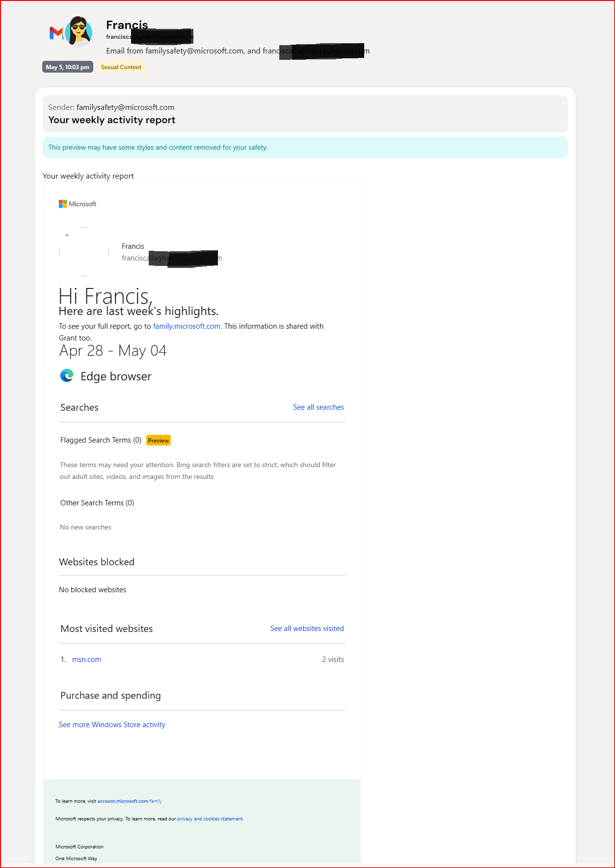Click the 'Purchase and spending' heading
The width and height of the screenshot is (615, 868).
coord(110,695)
